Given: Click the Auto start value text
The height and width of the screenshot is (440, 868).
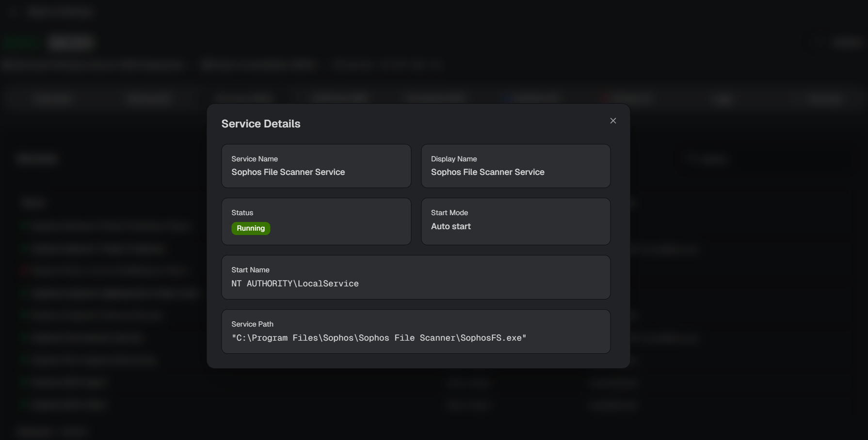Looking at the screenshot, I should (x=451, y=226).
